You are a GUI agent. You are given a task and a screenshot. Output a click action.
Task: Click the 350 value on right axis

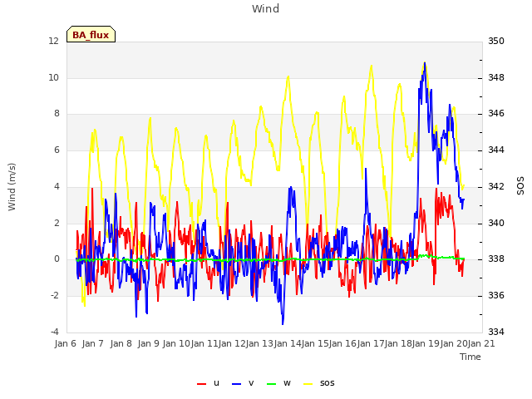pos(496,41)
